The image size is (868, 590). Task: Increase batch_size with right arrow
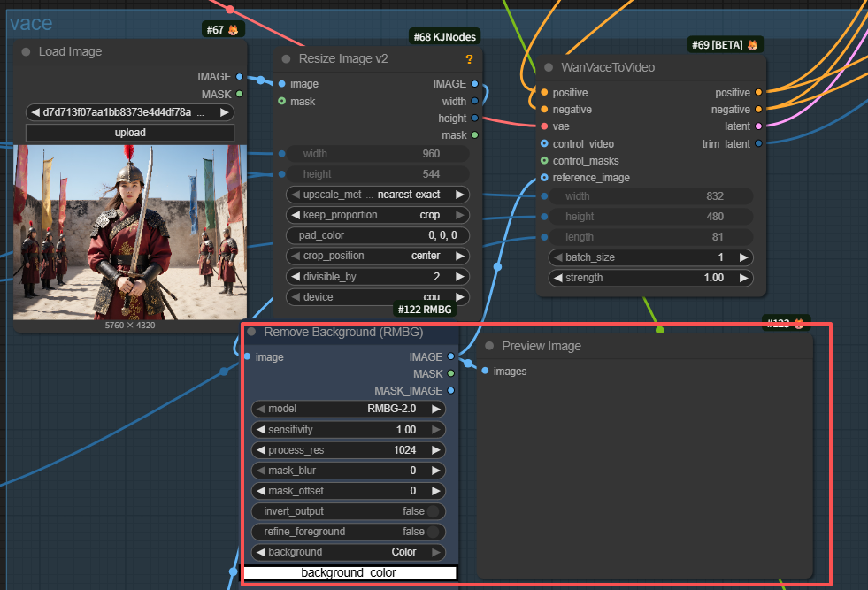[x=744, y=257]
